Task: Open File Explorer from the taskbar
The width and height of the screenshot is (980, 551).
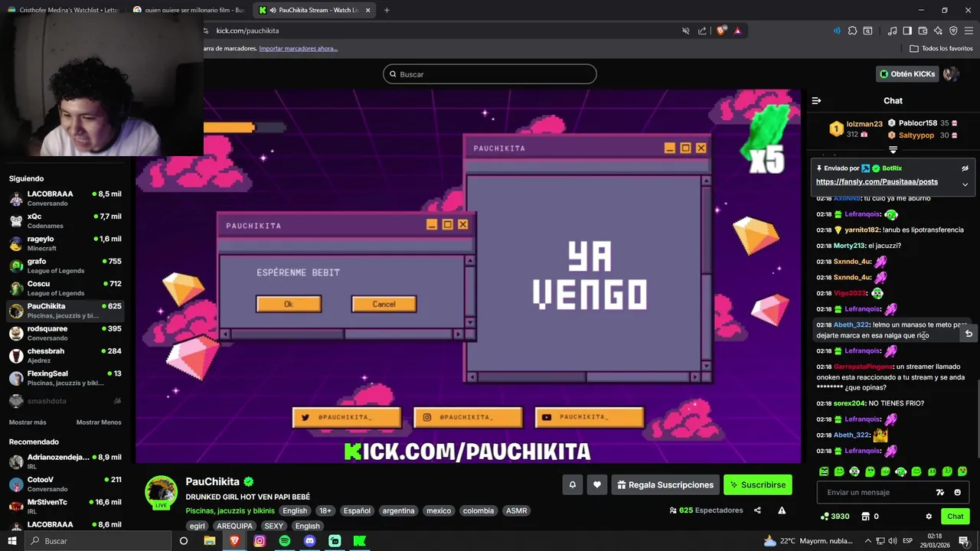Action: [x=209, y=541]
